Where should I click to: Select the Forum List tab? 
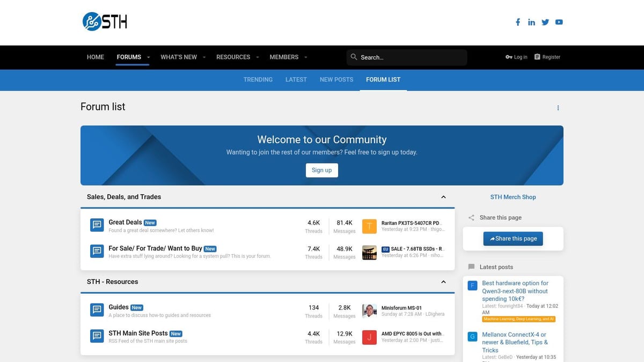(x=383, y=79)
